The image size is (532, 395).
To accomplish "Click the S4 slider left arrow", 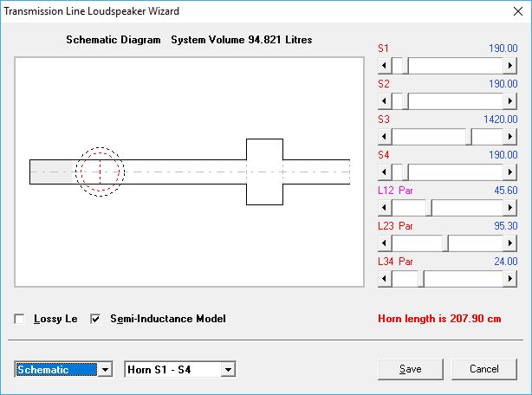I will click(x=385, y=172).
